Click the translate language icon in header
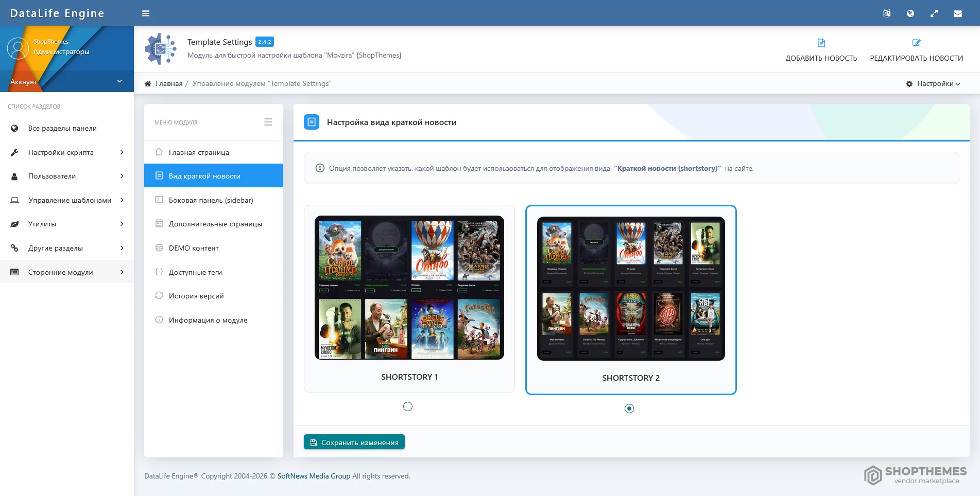The width and height of the screenshot is (980, 496). coord(886,13)
